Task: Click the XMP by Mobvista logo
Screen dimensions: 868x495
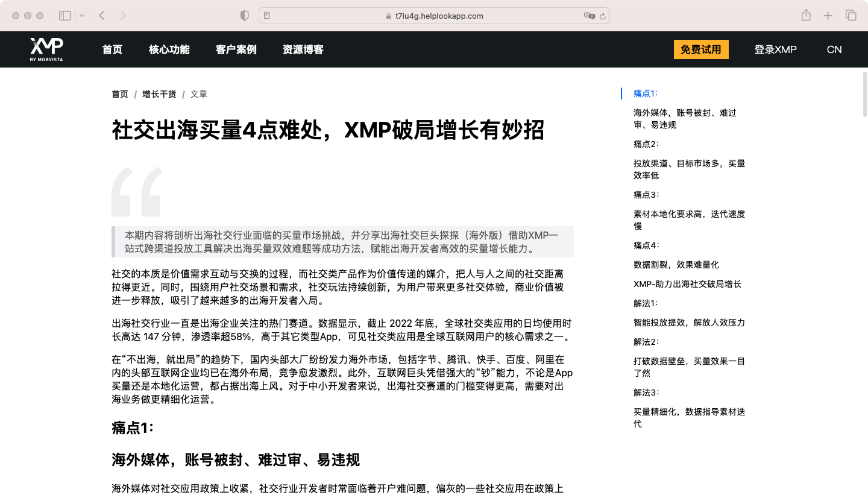Action: point(46,49)
